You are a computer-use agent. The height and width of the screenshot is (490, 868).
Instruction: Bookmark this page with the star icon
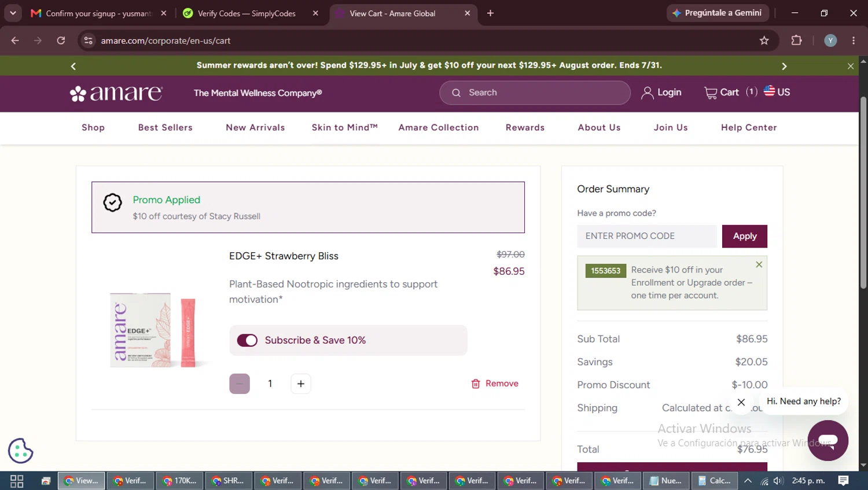764,40
